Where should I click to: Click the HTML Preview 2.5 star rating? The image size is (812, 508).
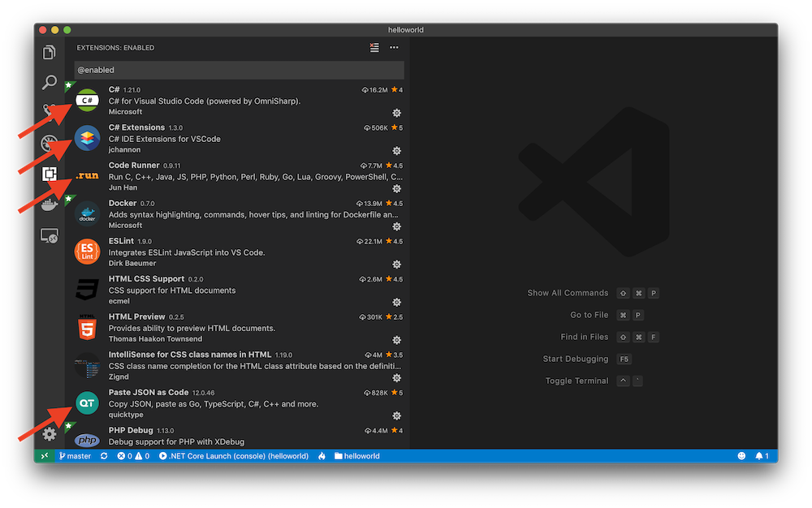394,317
